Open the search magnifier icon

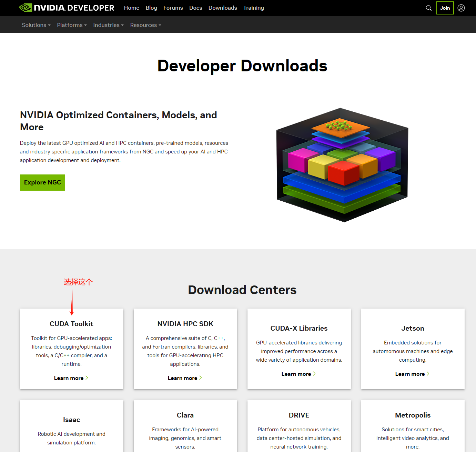click(428, 8)
